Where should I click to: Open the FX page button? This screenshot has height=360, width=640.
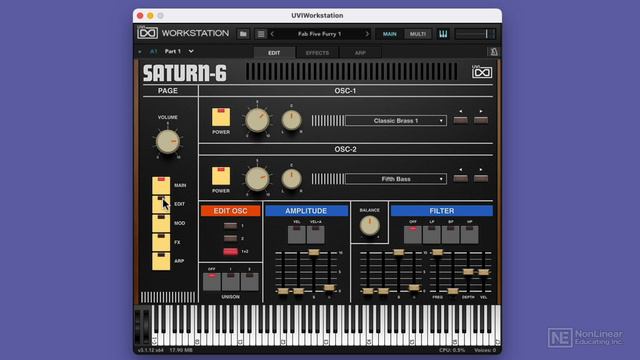pos(161,242)
